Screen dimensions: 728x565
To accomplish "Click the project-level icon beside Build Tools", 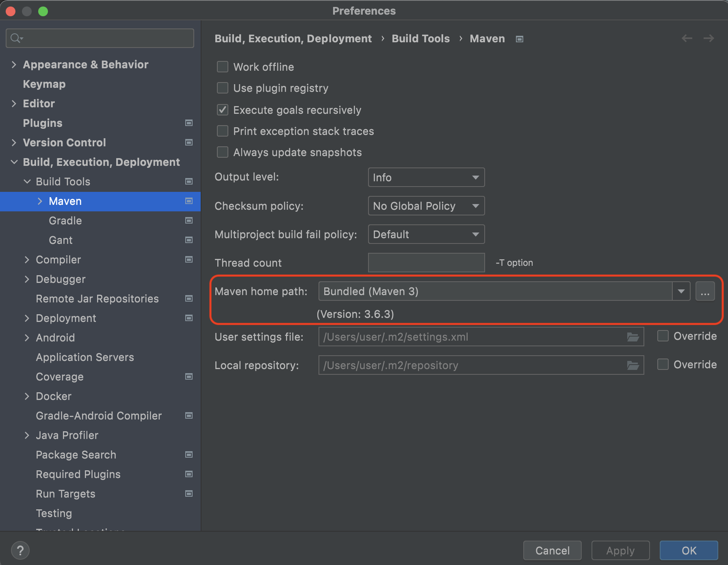I will (189, 181).
